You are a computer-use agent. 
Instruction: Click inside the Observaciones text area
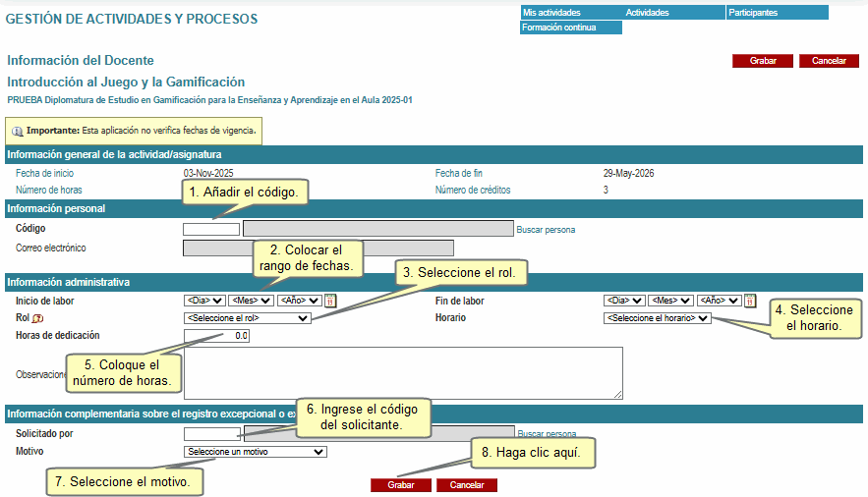pyautogui.click(x=403, y=372)
